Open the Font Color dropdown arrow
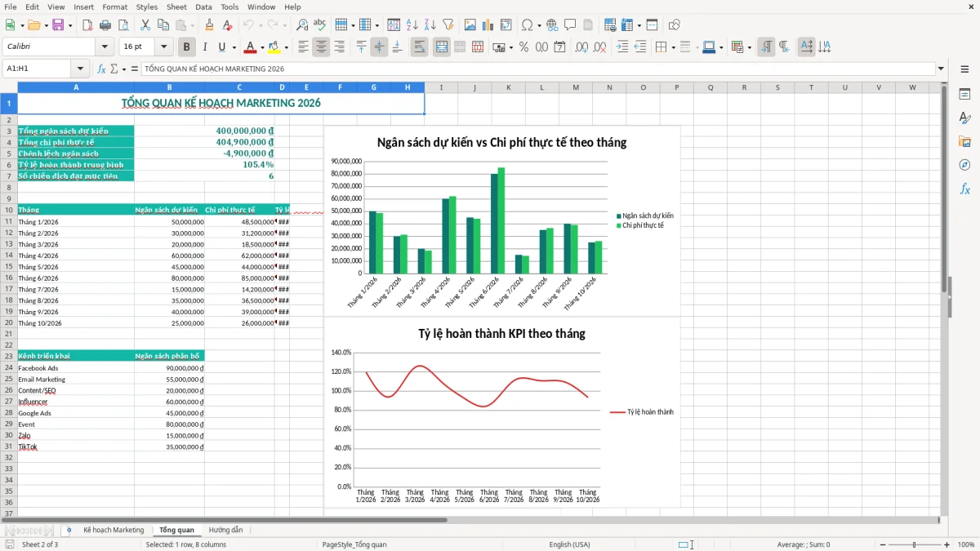980x551 pixels. coord(262,47)
